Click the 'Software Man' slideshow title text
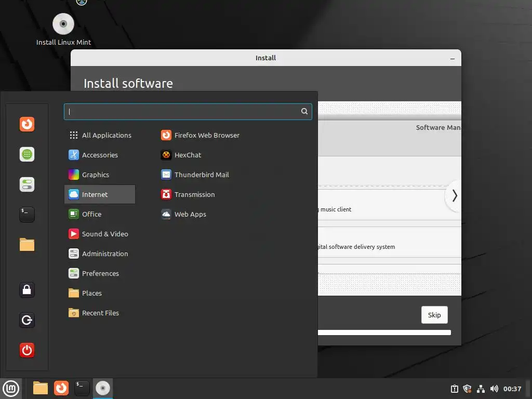The width and height of the screenshot is (532, 399). point(438,128)
